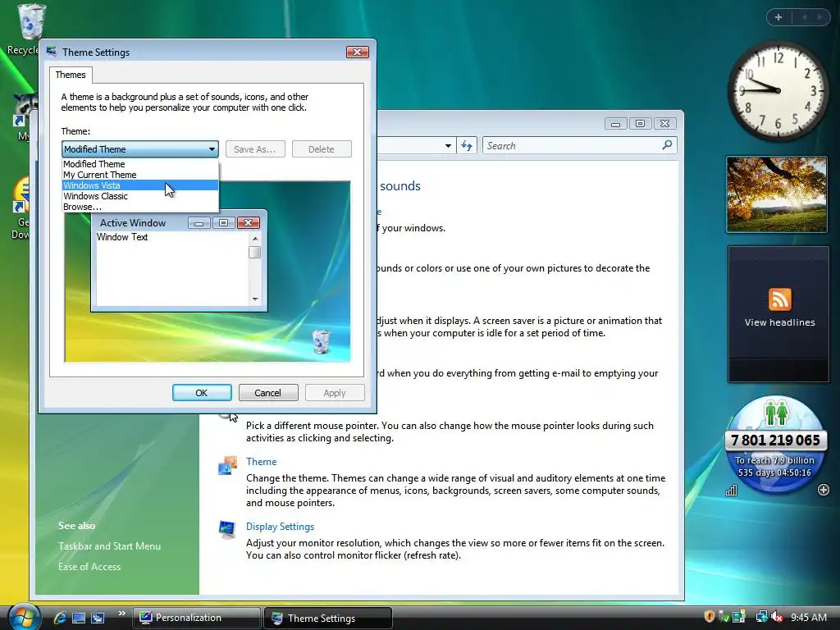Click the muted volume tray icon
840x630 pixels.
click(777, 617)
